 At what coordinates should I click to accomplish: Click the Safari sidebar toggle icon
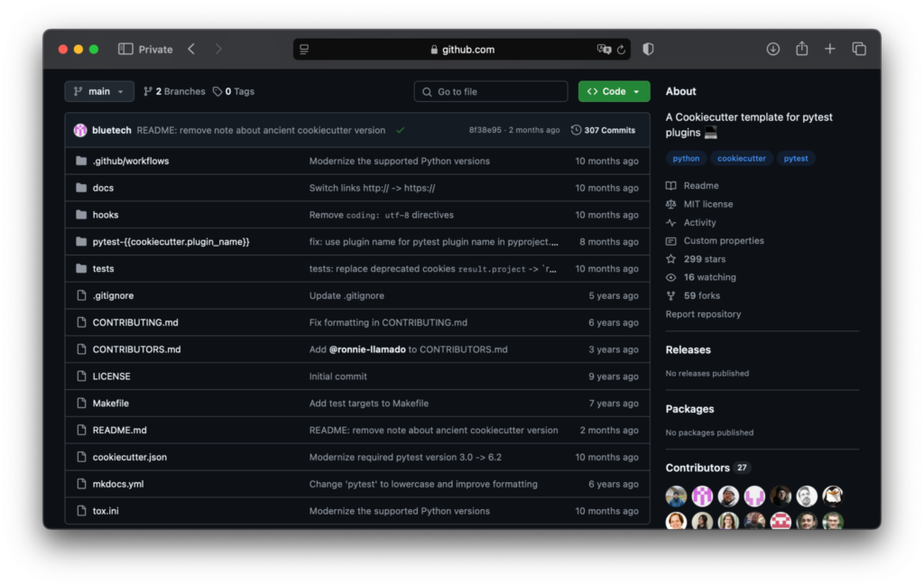(125, 50)
